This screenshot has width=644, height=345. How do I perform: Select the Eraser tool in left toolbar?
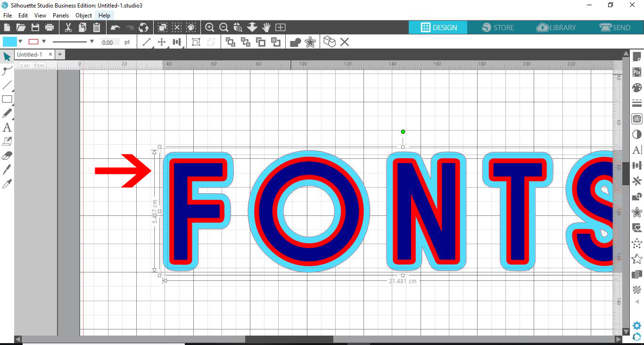coord(7,155)
